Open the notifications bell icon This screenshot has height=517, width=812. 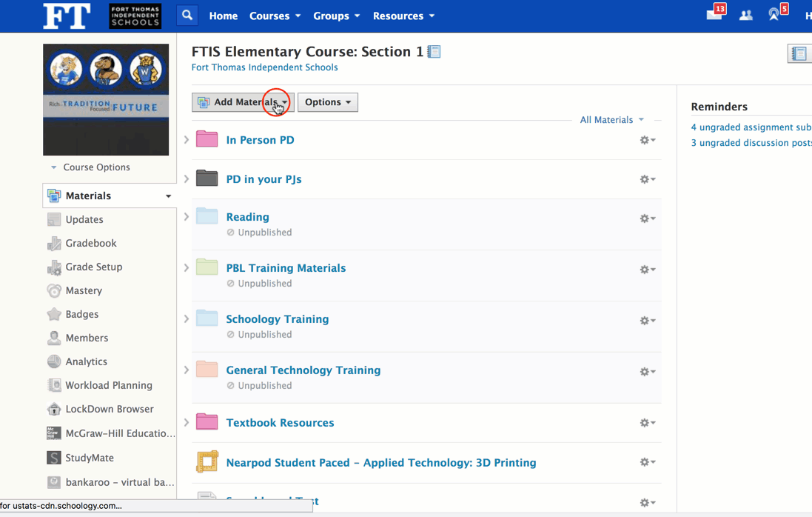click(x=774, y=15)
